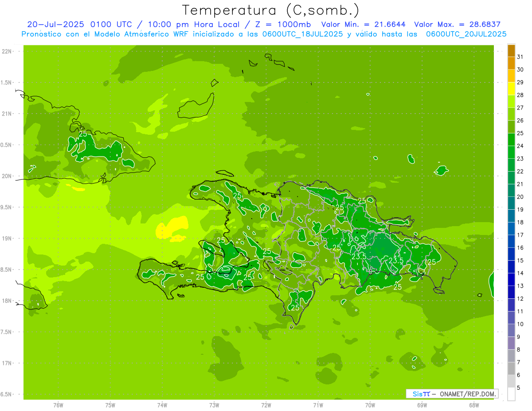This screenshot has height=411, width=532.
Task: Click the 'Temperatura (C,somb.)' chart title
Action: pos(271,10)
